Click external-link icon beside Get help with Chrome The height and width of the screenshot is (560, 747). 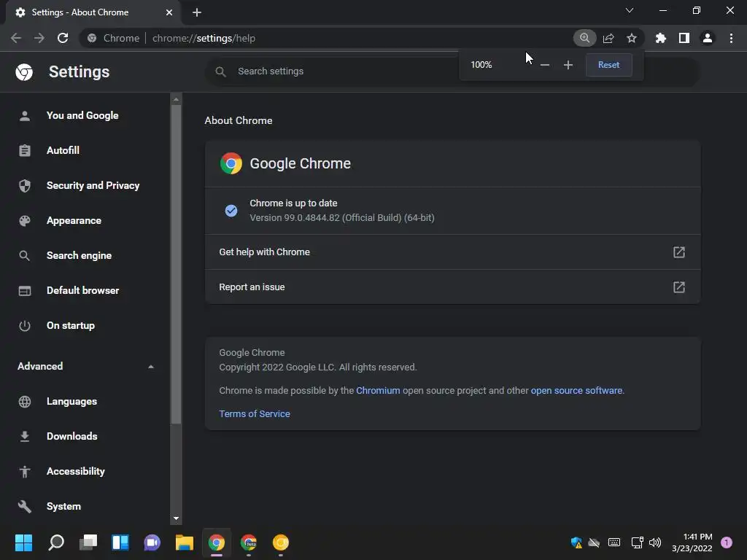pos(679,252)
